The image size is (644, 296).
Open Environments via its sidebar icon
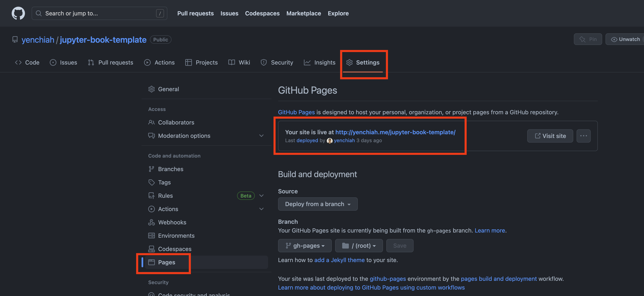pyautogui.click(x=152, y=235)
